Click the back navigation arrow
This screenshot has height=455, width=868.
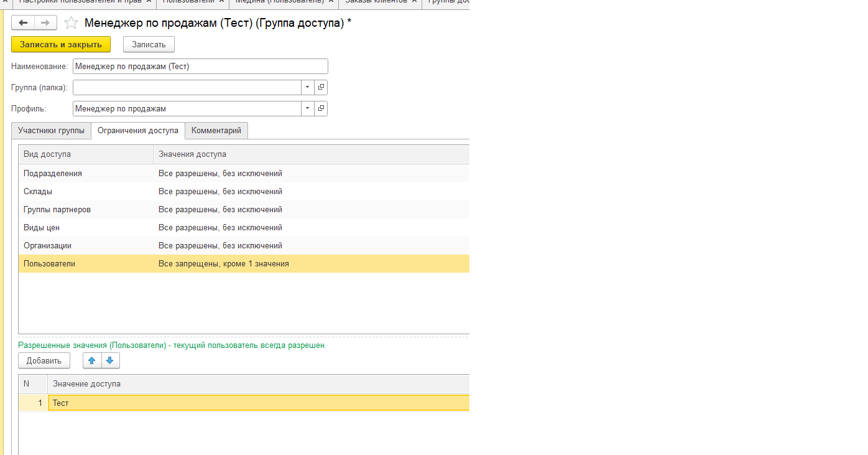point(23,23)
